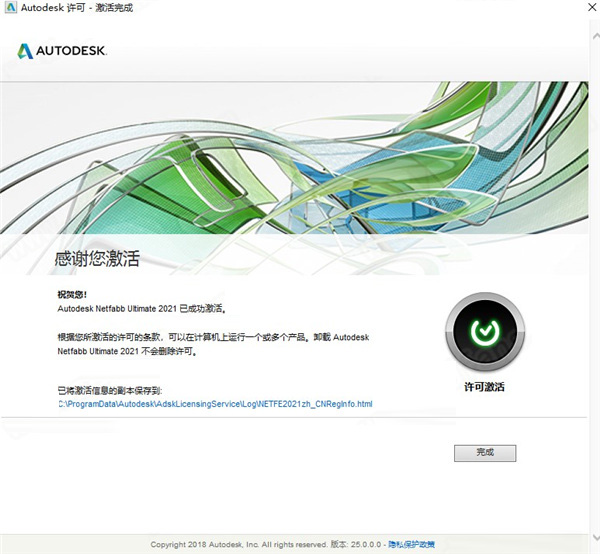Click the green checkmark activation status icon
The image size is (600, 554).
(x=485, y=332)
